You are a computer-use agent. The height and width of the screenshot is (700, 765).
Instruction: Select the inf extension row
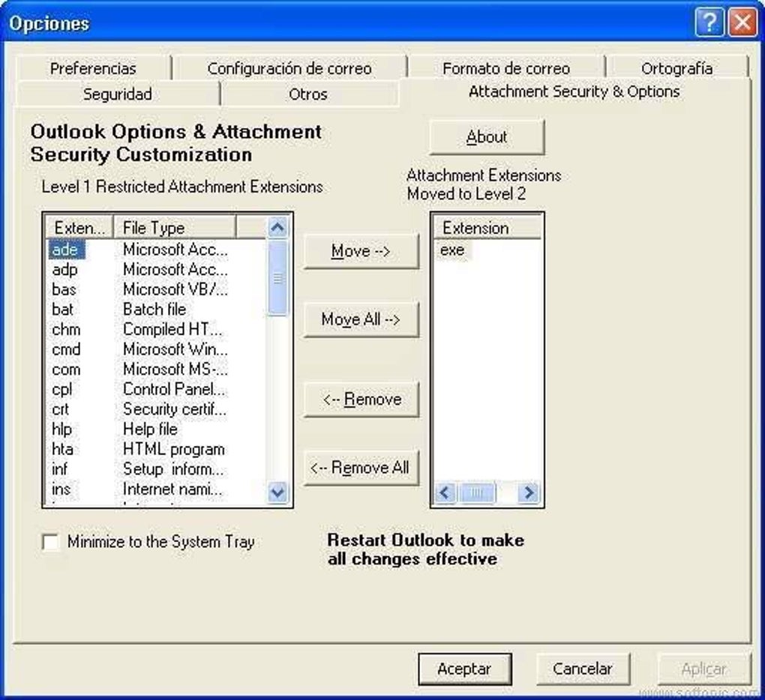pyautogui.click(x=156, y=469)
